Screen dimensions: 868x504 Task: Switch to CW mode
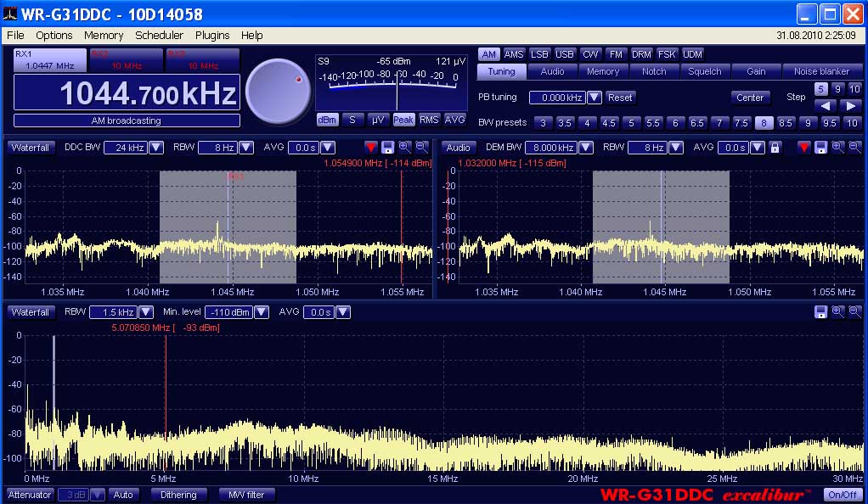(x=590, y=54)
